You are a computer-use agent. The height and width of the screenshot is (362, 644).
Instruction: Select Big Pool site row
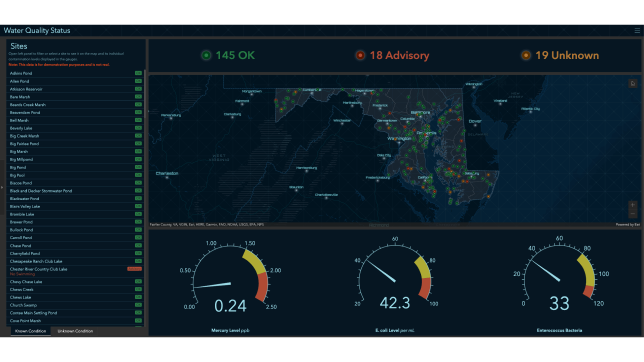pyautogui.click(x=76, y=175)
